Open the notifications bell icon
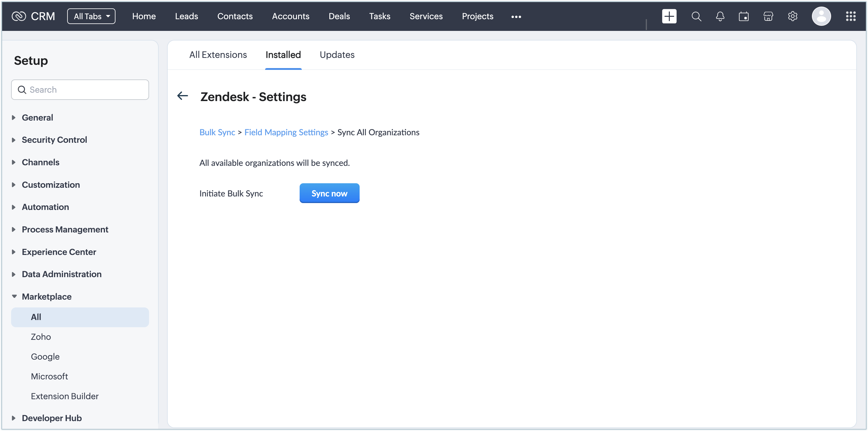The width and height of the screenshot is (868, 431). tap(720, 16)
